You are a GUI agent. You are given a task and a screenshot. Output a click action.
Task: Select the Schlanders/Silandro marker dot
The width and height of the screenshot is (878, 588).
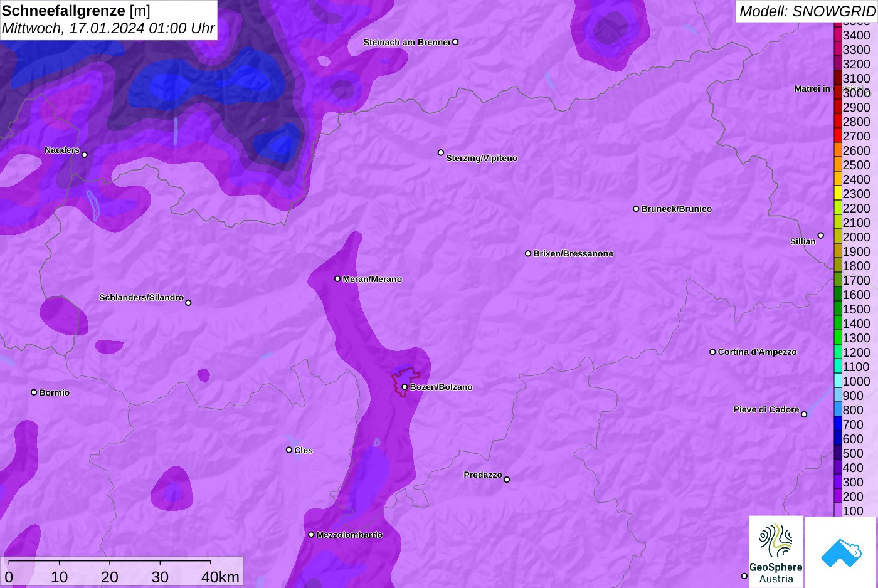[x=188, y=303]
